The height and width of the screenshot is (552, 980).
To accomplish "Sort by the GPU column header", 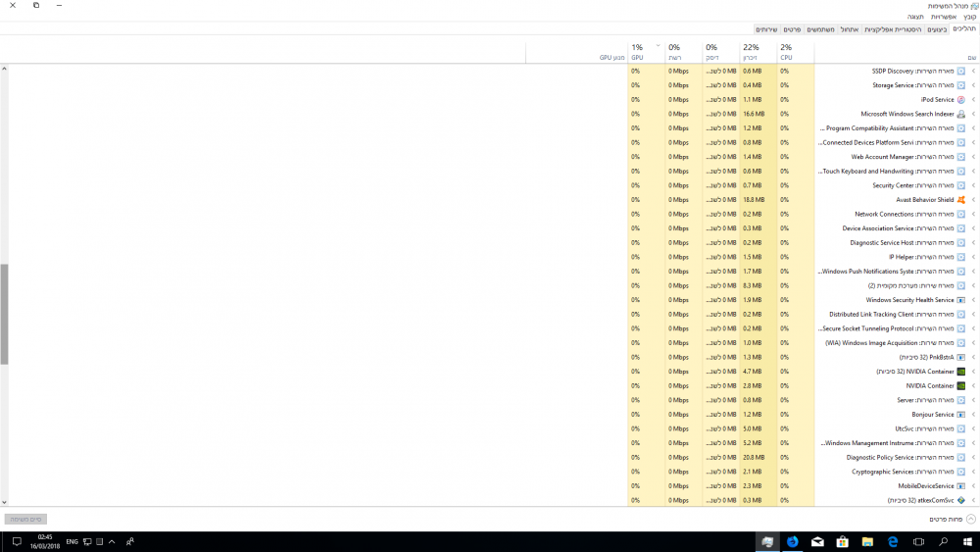I will click(x=646, y=52).
